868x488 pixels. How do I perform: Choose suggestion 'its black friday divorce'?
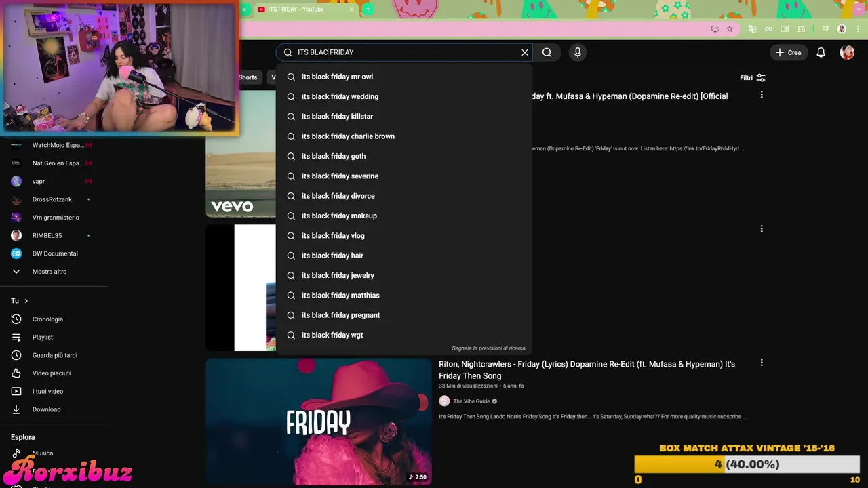[x=404, y=196]
